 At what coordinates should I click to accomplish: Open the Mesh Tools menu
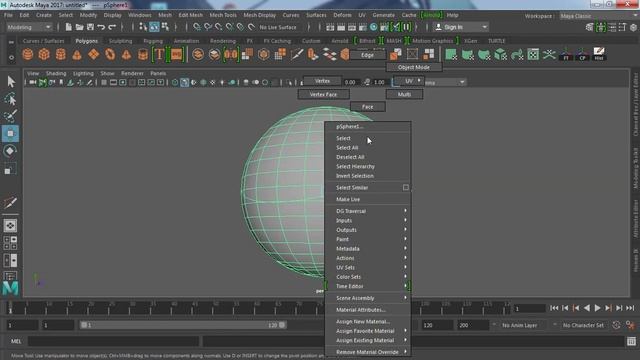click(223, 15)
